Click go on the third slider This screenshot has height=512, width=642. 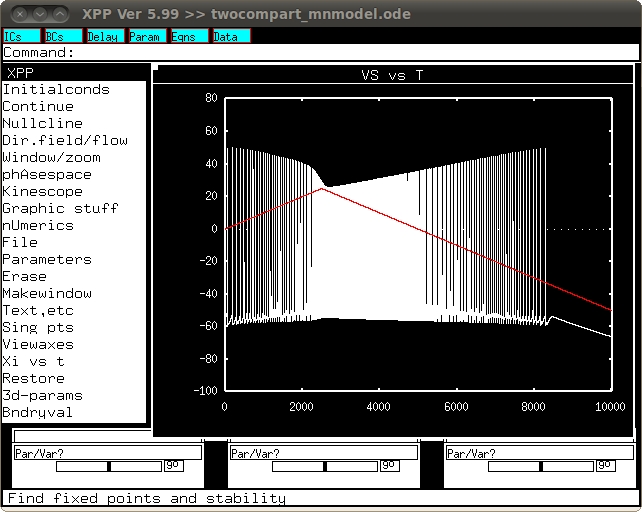pyautogui.click(x=606, y=466)
